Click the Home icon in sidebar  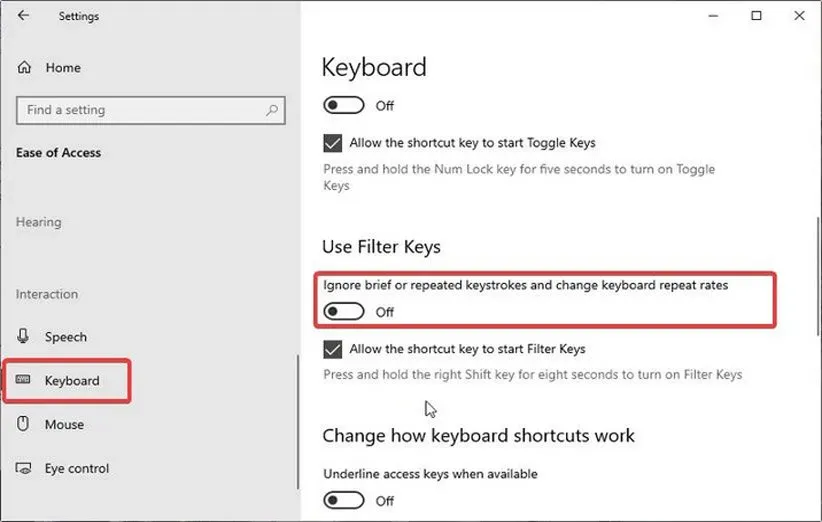(x=25, y=68)
